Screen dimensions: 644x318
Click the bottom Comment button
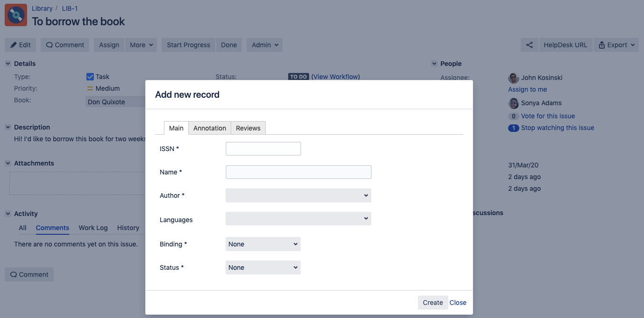[29, 275]
